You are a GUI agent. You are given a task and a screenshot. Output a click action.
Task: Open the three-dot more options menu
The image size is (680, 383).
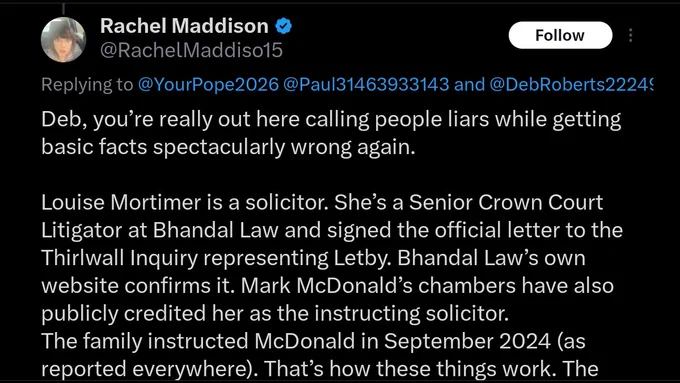(x=631, y=35)
